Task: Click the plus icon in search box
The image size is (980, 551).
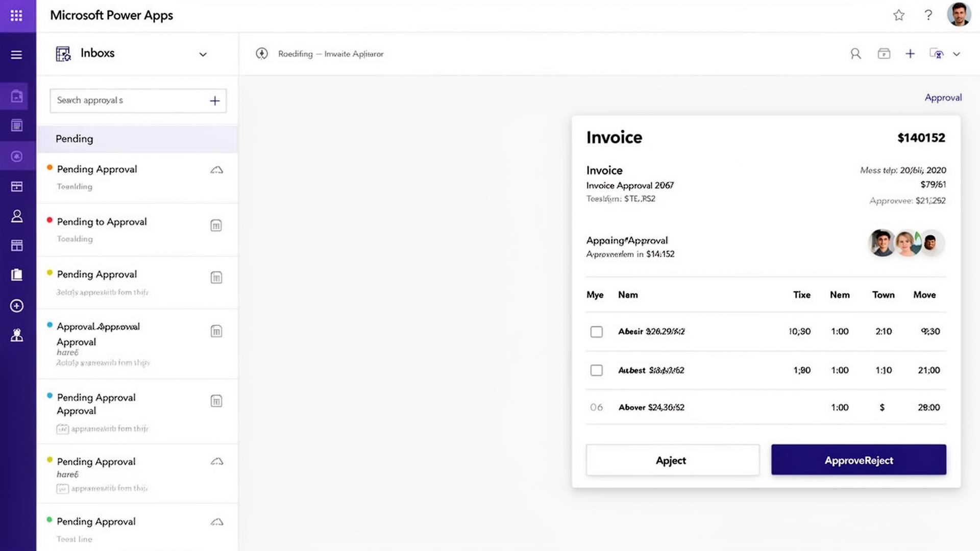Action: pyautogui.click(x=215, y=101)
